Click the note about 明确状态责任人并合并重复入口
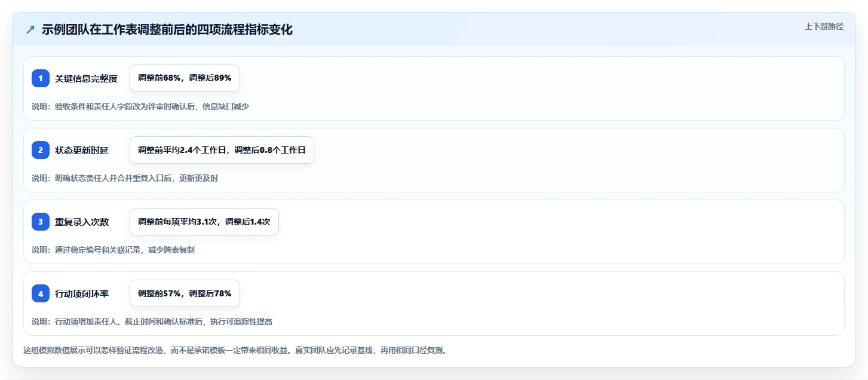The height and width of the screenshot is (380, 868). [x=125, y=178]
